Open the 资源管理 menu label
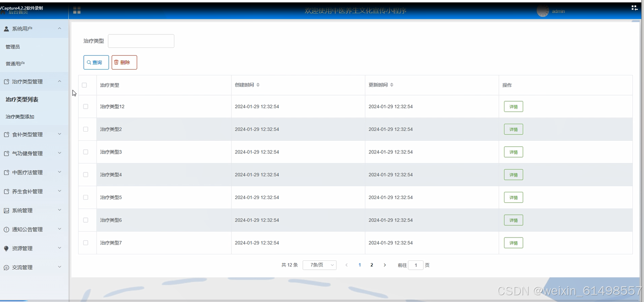 (x=22, y=248)
